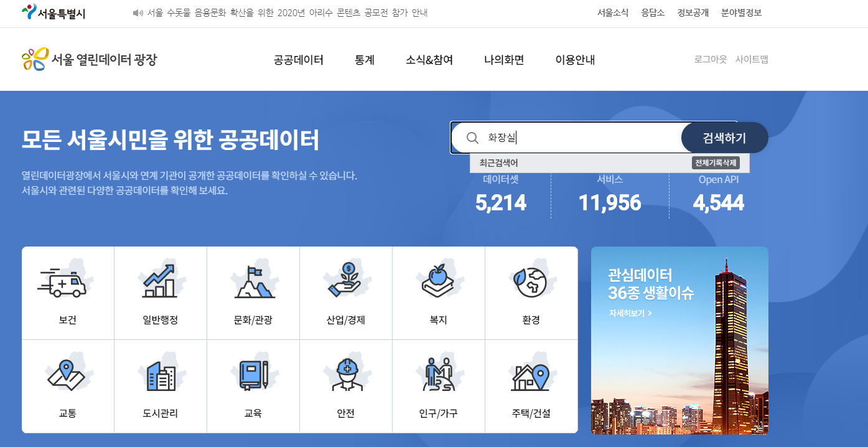This screenshot has width=868, height=447.
Task: Click 전체기록삭제 to clear recent searches
Action: (x=716, y=163)
